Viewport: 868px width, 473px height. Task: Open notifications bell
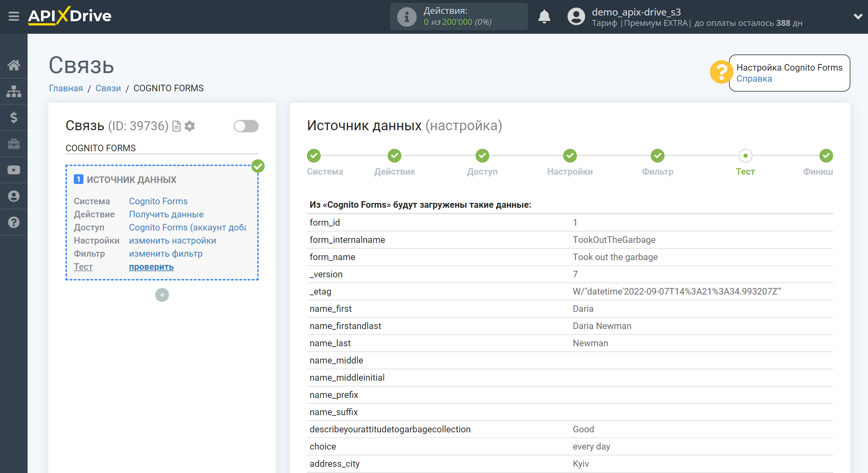coord(544,17)
